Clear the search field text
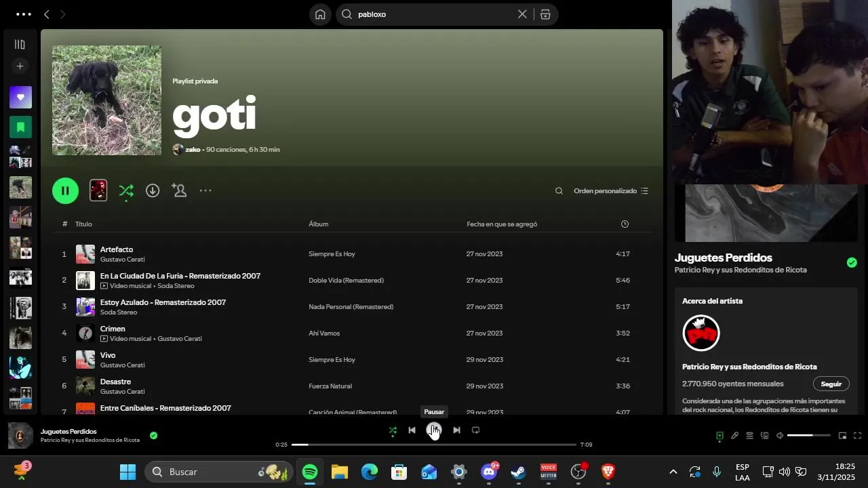This screenshot has height=488, width=868. tap(522, 14)
